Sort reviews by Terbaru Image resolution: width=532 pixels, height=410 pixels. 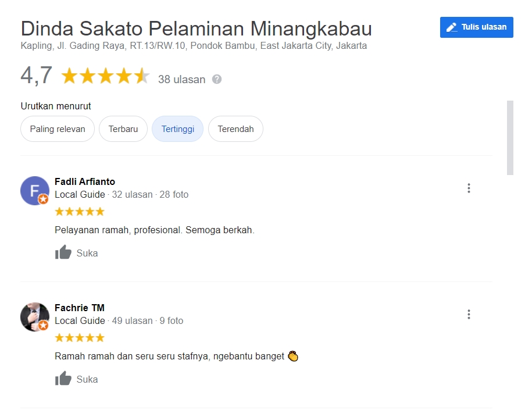(x=123, y=129)
